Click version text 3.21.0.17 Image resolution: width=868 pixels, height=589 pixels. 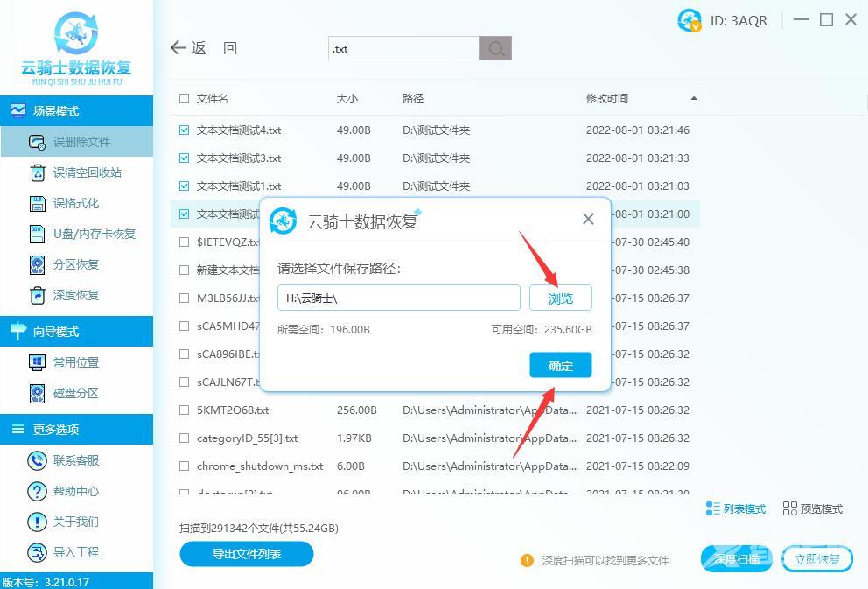click(x=66, y=582)
